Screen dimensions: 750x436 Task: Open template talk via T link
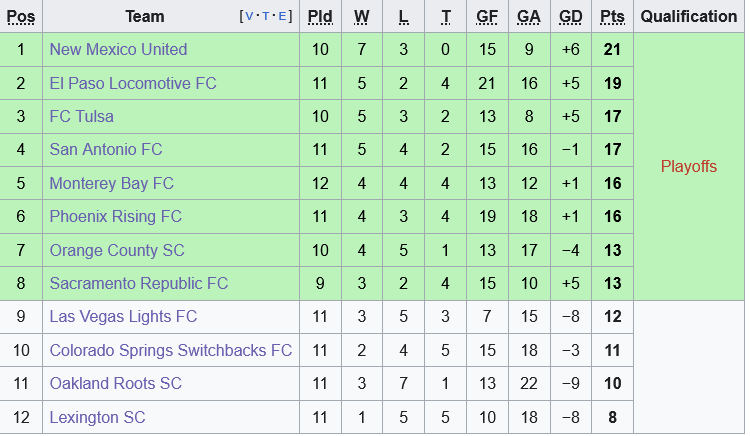267,17
